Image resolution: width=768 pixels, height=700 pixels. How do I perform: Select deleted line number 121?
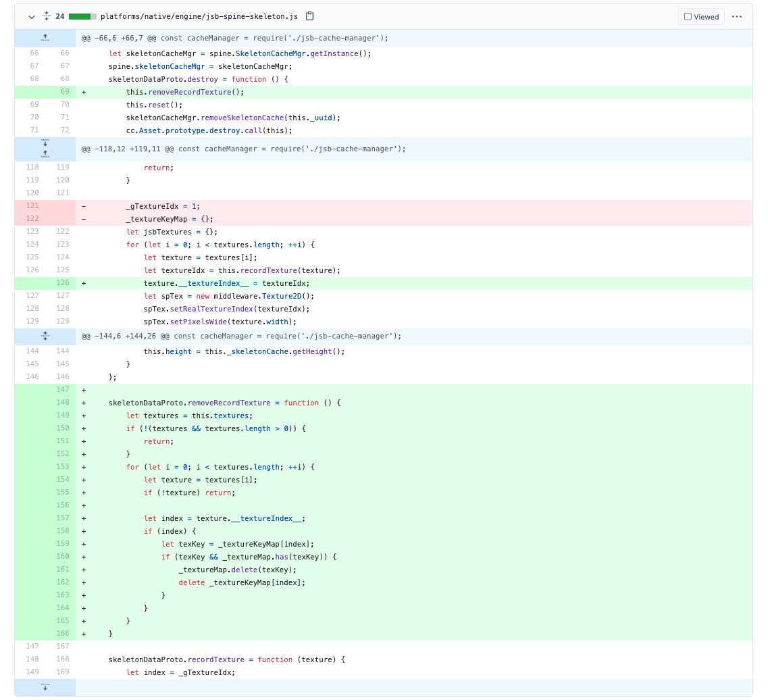tap(34, 206)
